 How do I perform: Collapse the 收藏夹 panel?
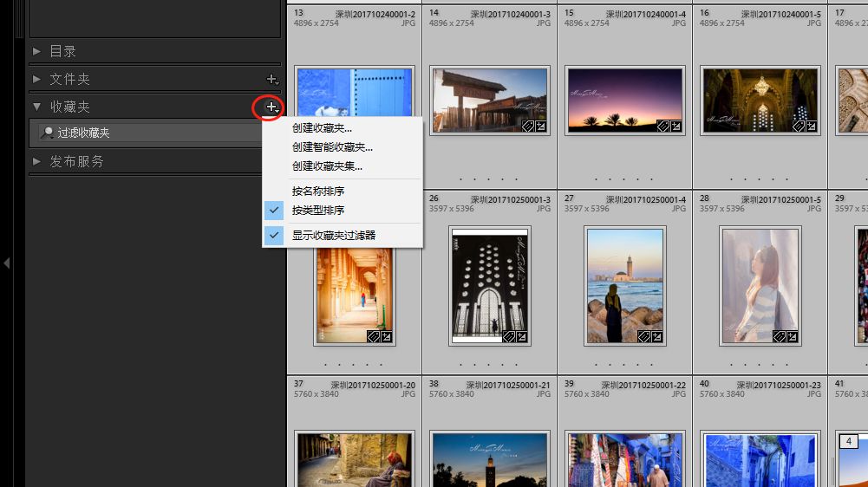pyautogui.click(x=36, y=107)
